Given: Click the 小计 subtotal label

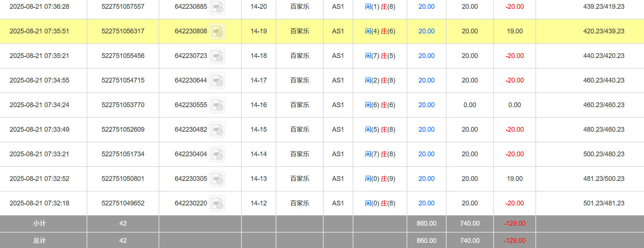Looking at the screenshot, I should pyautogui.click(x=40, y=223).
